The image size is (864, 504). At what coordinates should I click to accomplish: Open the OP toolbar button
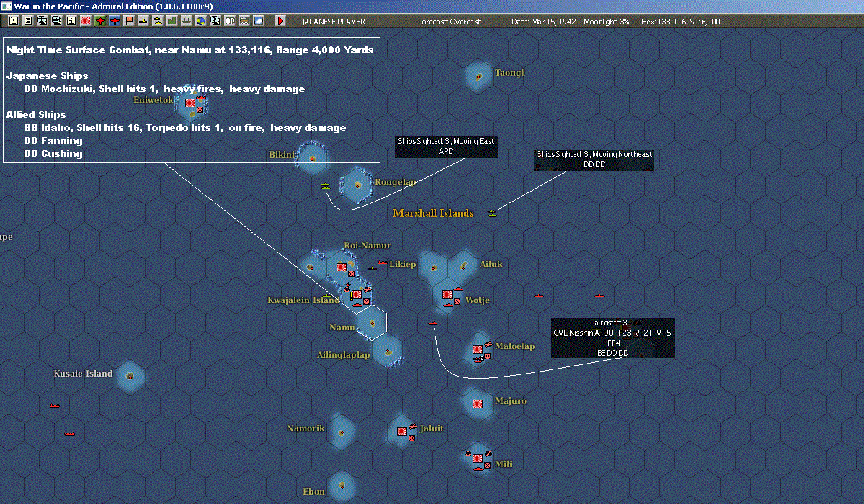[230, 21]
